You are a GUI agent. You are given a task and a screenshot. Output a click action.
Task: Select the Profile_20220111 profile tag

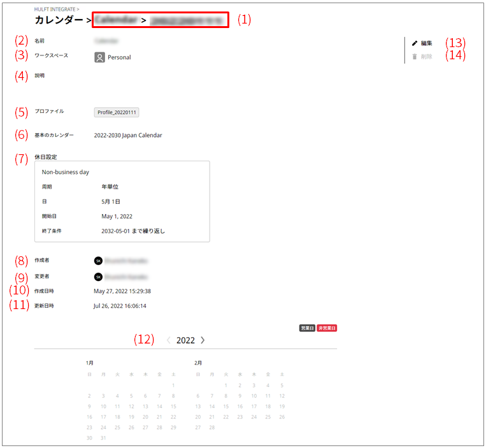tap(117, 112)
